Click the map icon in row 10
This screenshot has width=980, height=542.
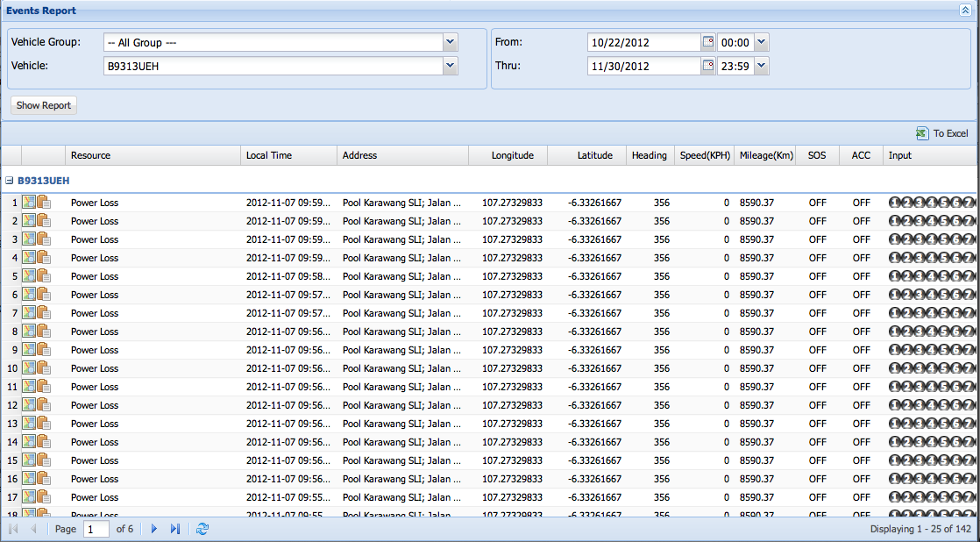tap(29, 368)
